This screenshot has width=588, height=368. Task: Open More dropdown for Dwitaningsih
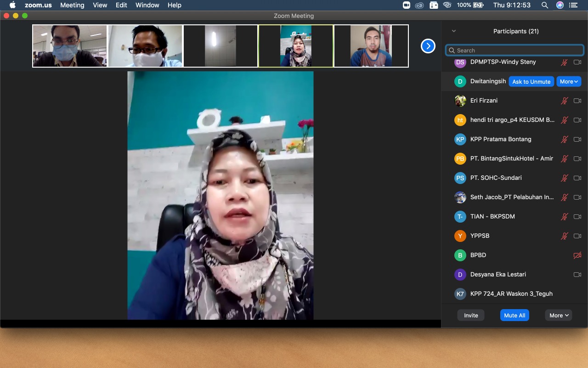tap(569, 81)
